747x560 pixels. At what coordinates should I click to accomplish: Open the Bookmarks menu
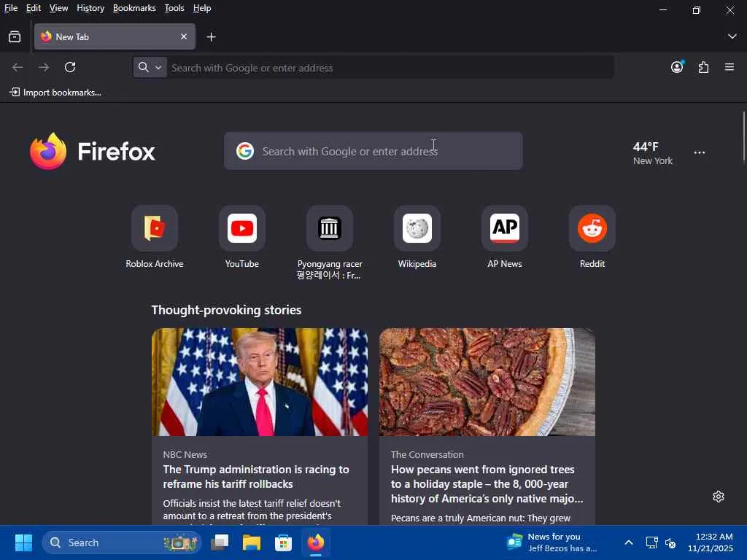pos(134,8)
